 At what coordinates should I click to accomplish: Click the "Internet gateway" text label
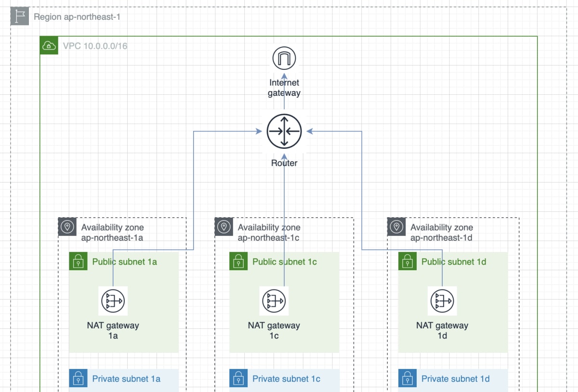coord(284,88)
